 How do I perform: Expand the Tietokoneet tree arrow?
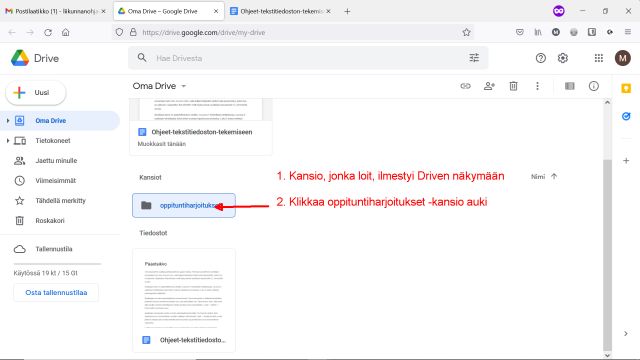[x=8, y=140]
